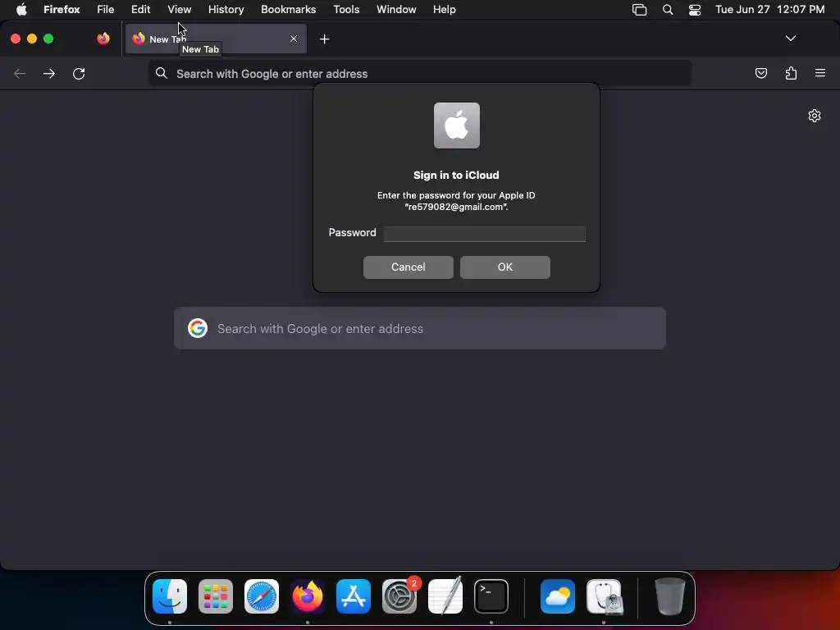Cancel the iCloud sign-in dialog
This screenshot has width=840, height=630.
[x=409, y=267]
